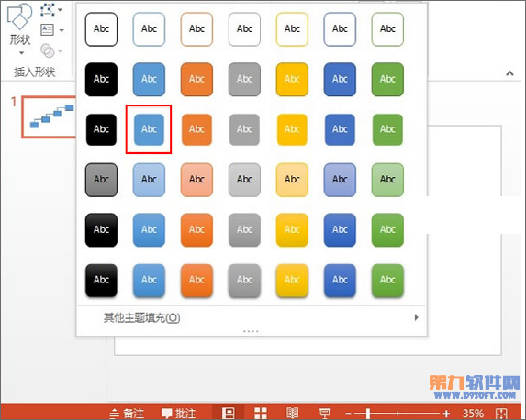
Task: Pick the white style with orange outline
Action: pyautogui.click(x=196, y=29)
